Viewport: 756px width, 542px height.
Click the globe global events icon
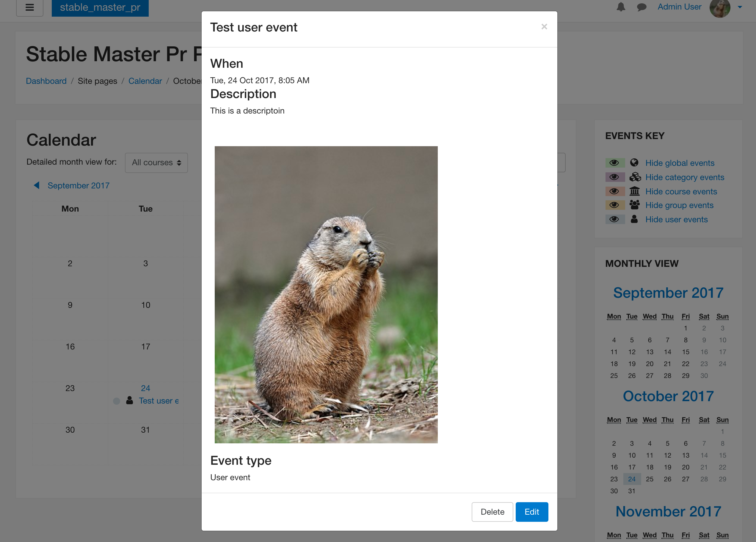pos(634,163)
